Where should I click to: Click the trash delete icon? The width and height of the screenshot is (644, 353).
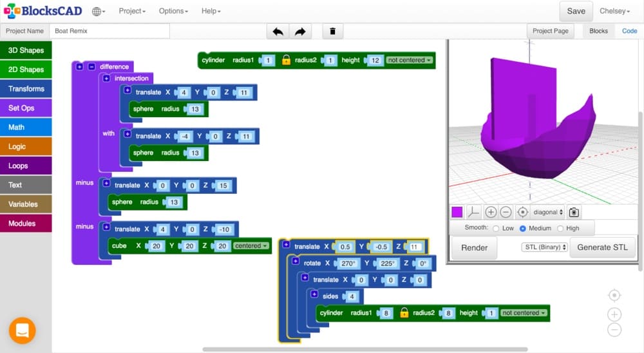(x=333, y=31)
